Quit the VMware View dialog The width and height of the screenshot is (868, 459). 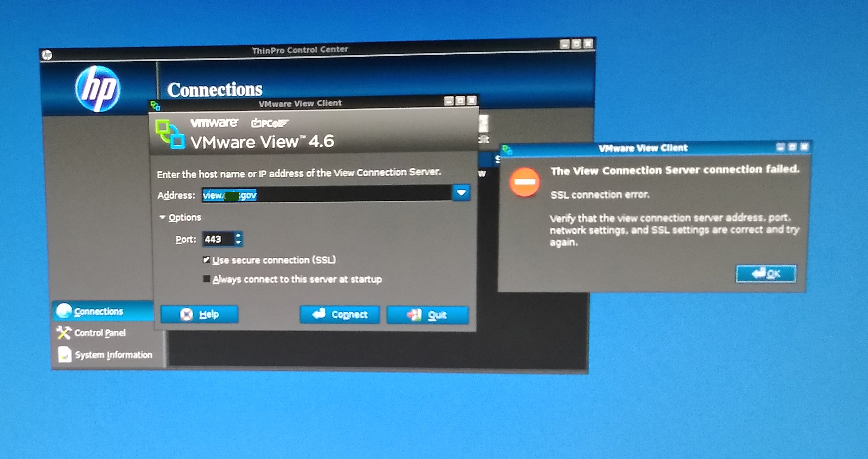tap(429, 315)
